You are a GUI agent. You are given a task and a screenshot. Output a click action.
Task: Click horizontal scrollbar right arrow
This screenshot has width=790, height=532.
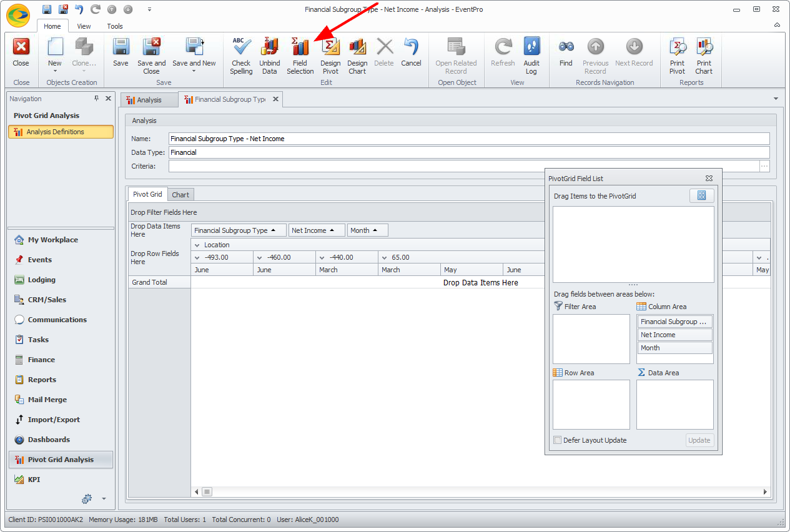click(766, 492)
